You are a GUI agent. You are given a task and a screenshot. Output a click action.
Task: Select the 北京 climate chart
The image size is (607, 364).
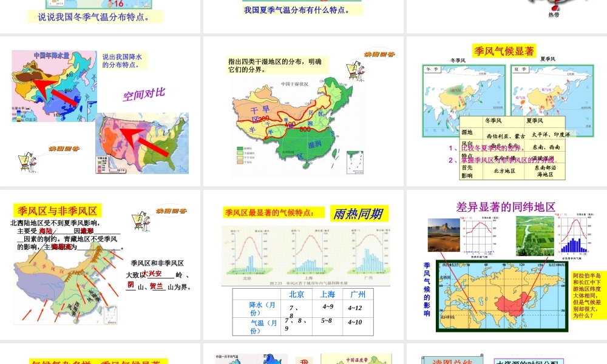[x=248, y=254]
